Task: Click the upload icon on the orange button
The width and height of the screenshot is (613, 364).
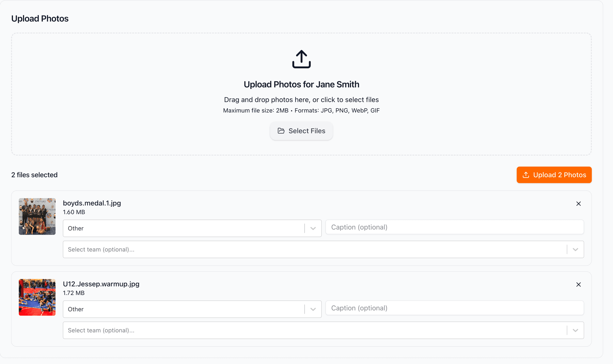Action: [526, 175]
